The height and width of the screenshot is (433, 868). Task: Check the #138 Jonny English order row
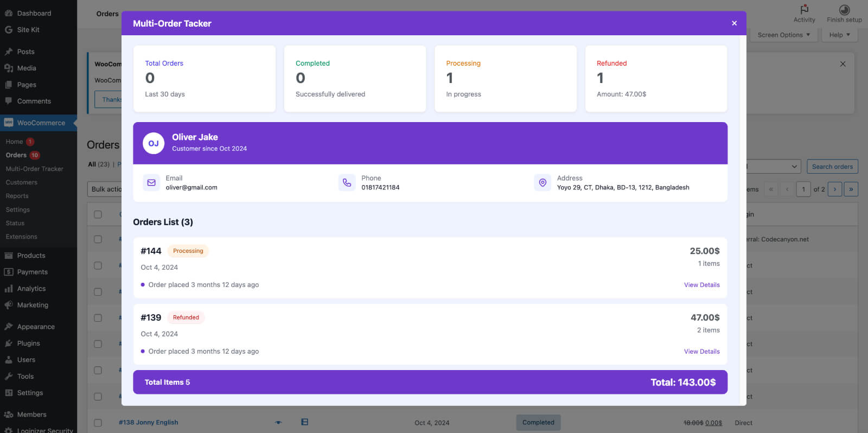coord(98,423)
